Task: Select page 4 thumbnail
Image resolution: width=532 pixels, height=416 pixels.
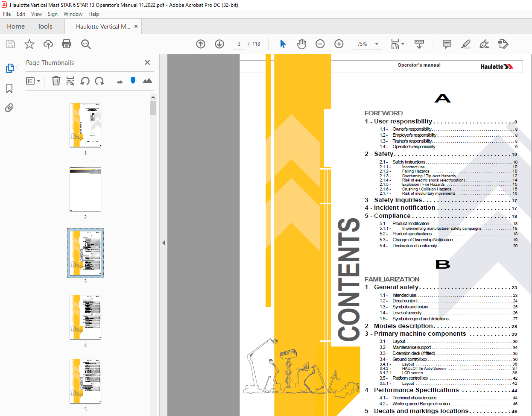Action: pos(85,317)
